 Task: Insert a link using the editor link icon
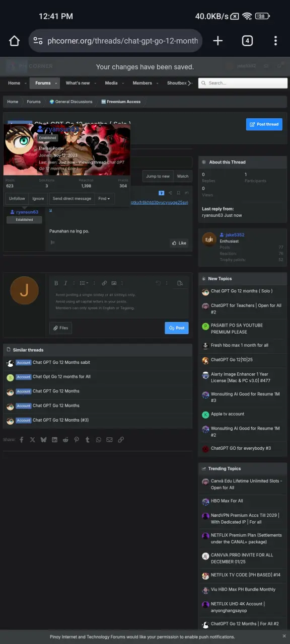(104, 283)
